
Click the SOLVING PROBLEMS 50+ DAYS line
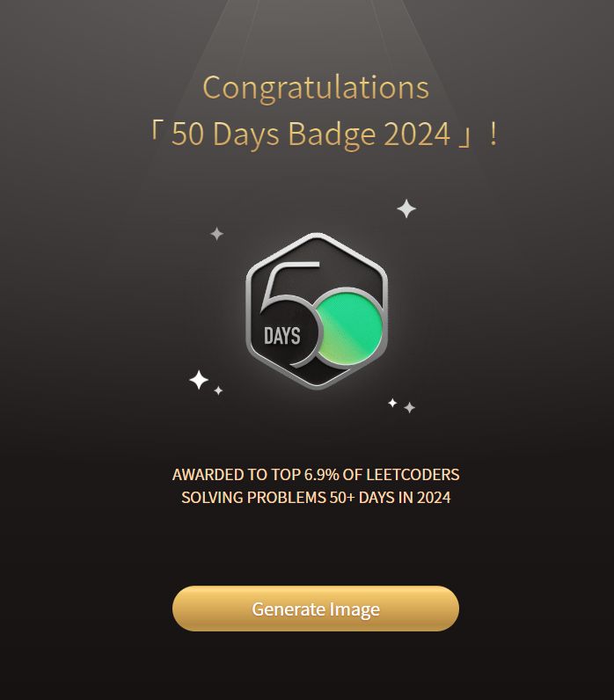tap(316, 498)
